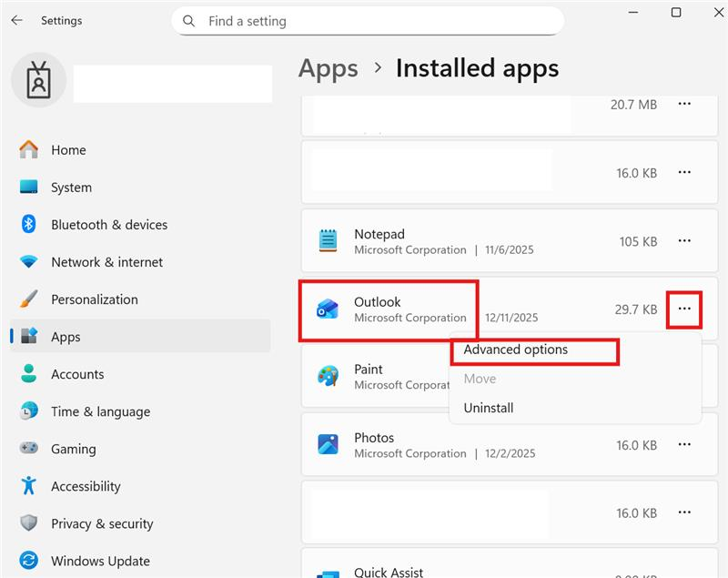Click the Outlook app icon
This screenshot has width=728, height=578.
(x=328, y=309)
